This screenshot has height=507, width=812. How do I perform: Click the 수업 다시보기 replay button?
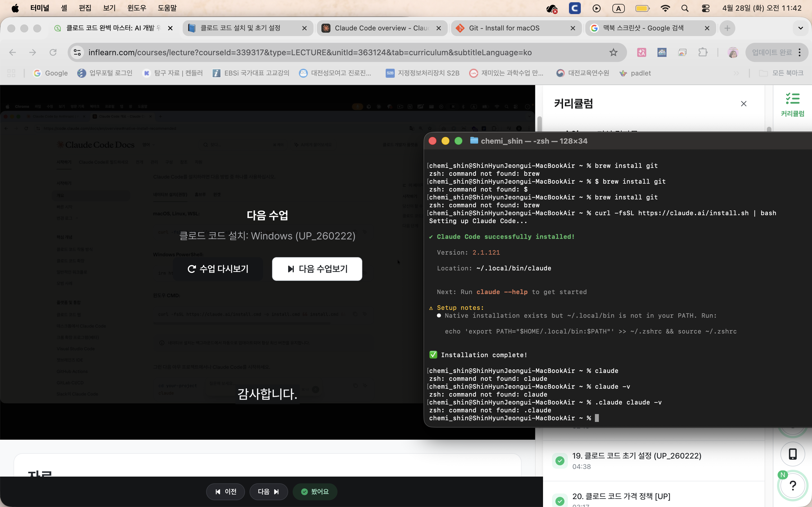[x=218, y=269]
